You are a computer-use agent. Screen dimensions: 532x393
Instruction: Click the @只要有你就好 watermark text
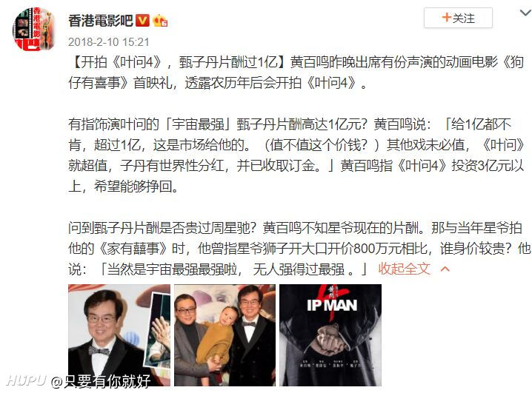pyautogui.click(x=101, y=381)
